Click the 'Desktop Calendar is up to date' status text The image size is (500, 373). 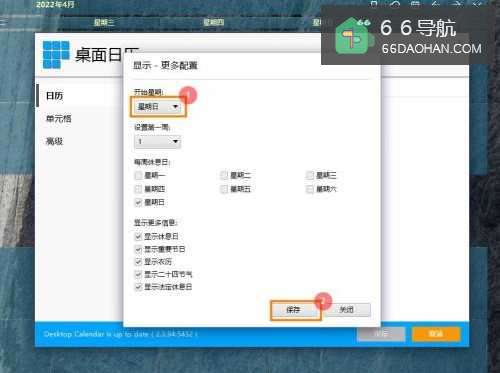(121, 334)
